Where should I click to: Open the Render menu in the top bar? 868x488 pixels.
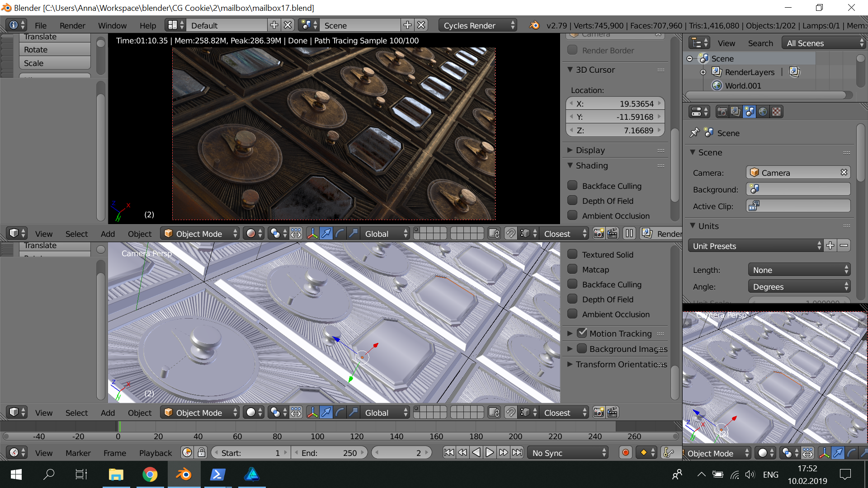72,25
